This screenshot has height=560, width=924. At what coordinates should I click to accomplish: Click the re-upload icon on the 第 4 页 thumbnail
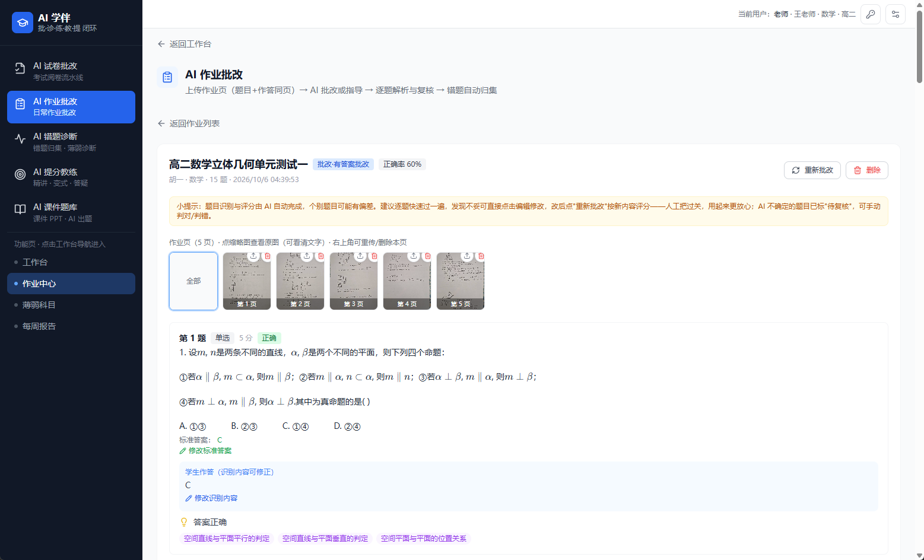click(x=414, y=256)
